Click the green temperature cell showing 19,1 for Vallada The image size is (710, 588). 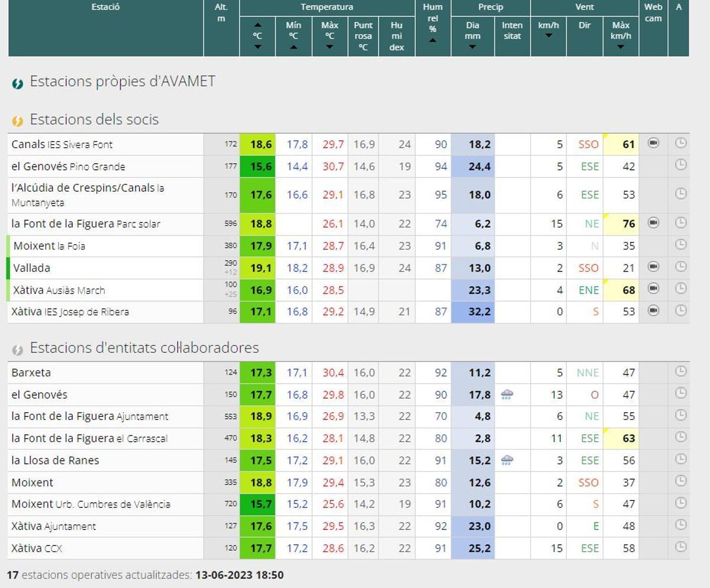(x=258, y=268)
